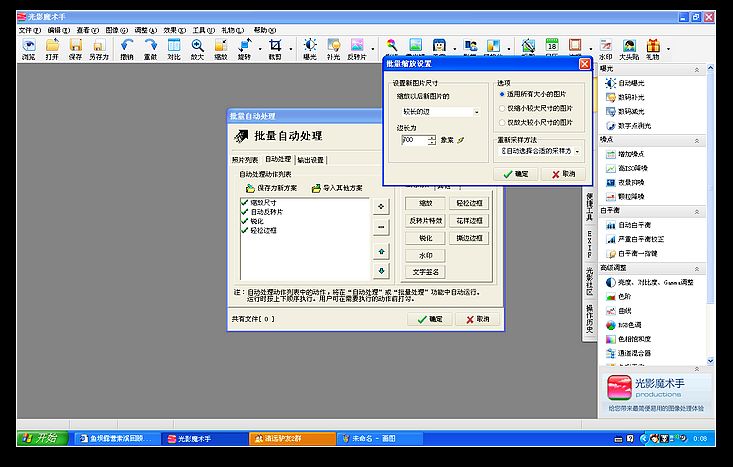Click the 曝光 (Exposure) toolbar icon
The height and width of the screenshot is (467, 733).
click(x=309, y=49)
